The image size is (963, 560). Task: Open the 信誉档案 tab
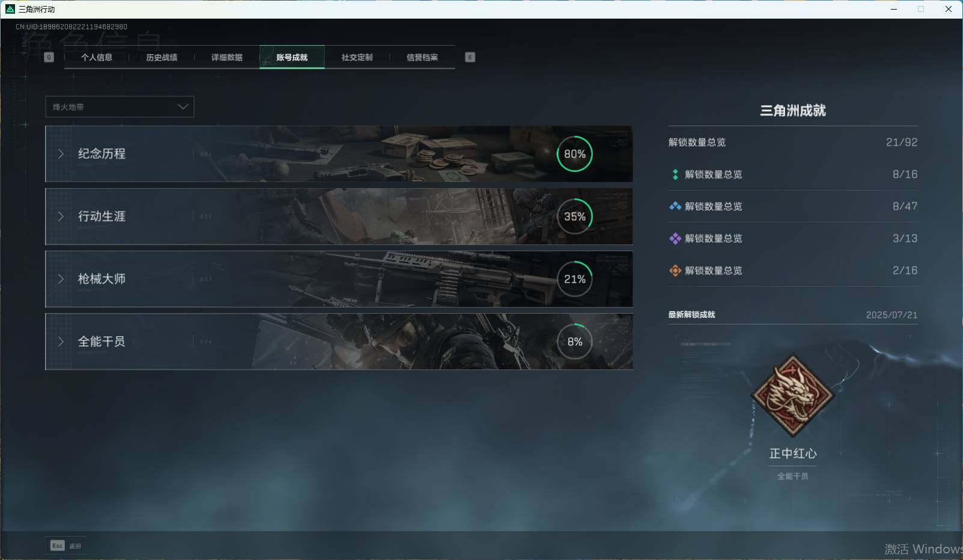coord(422,57)
